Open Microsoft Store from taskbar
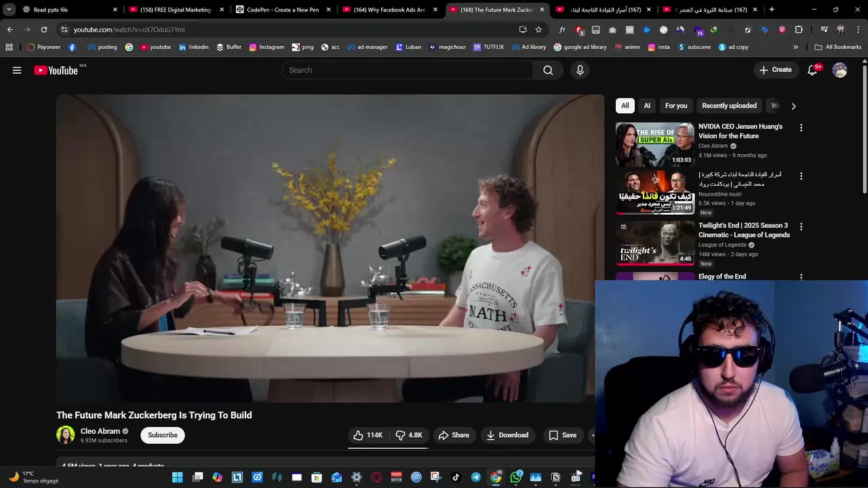This screenshot has height=488, width=868. (x=317, y=477)
